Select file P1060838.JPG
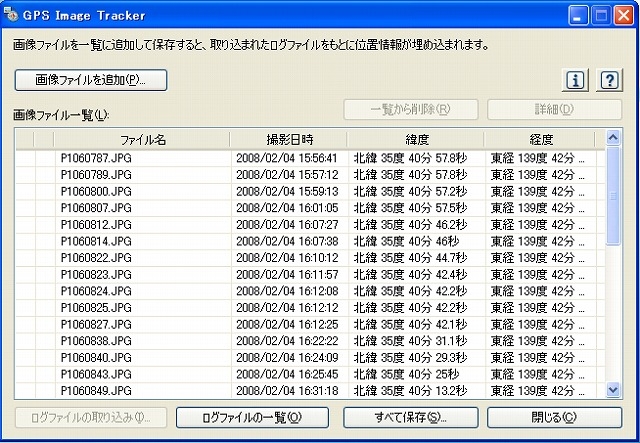Image resolution: width=640 pixels, height=443 pixels. 96,341
